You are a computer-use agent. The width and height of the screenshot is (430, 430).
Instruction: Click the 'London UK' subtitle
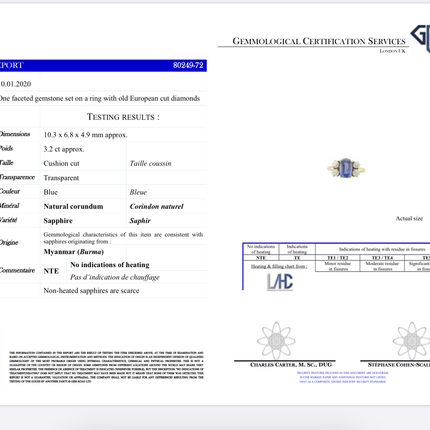coord(393,51)
